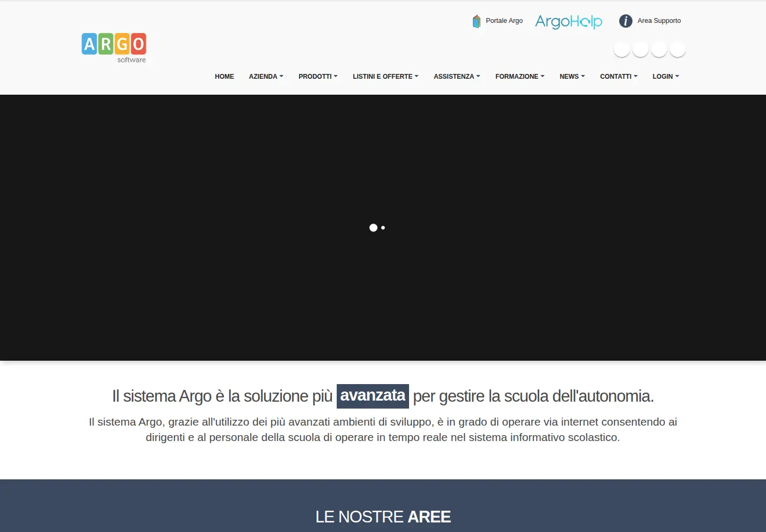The height and width of the screenshot is (532, 766).
Task: Expand the NEWS dropdown menu
Action: coord(572,77)
